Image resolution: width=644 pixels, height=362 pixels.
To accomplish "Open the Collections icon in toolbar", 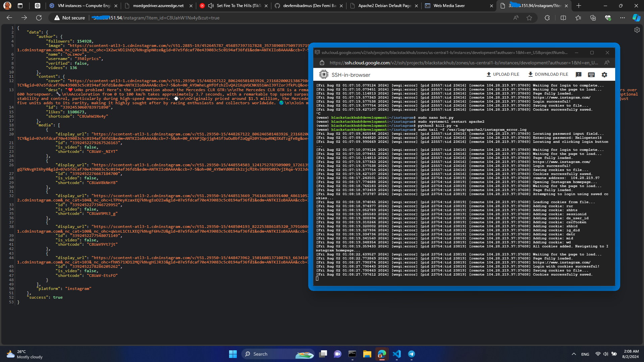I will (593, 18).
